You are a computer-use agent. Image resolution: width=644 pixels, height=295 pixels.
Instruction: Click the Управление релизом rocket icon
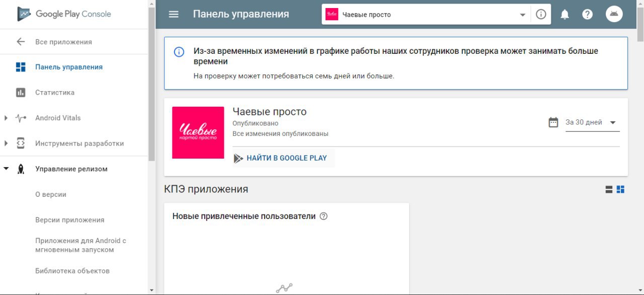21,169
